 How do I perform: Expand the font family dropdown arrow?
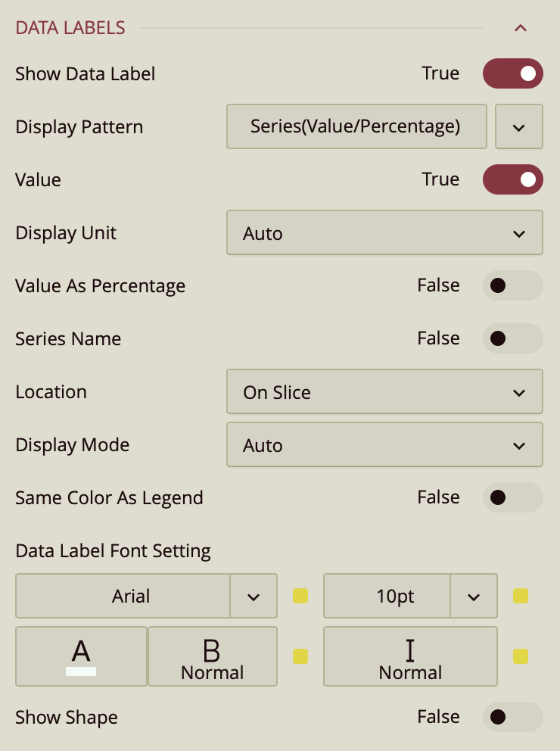click(253, 597)
